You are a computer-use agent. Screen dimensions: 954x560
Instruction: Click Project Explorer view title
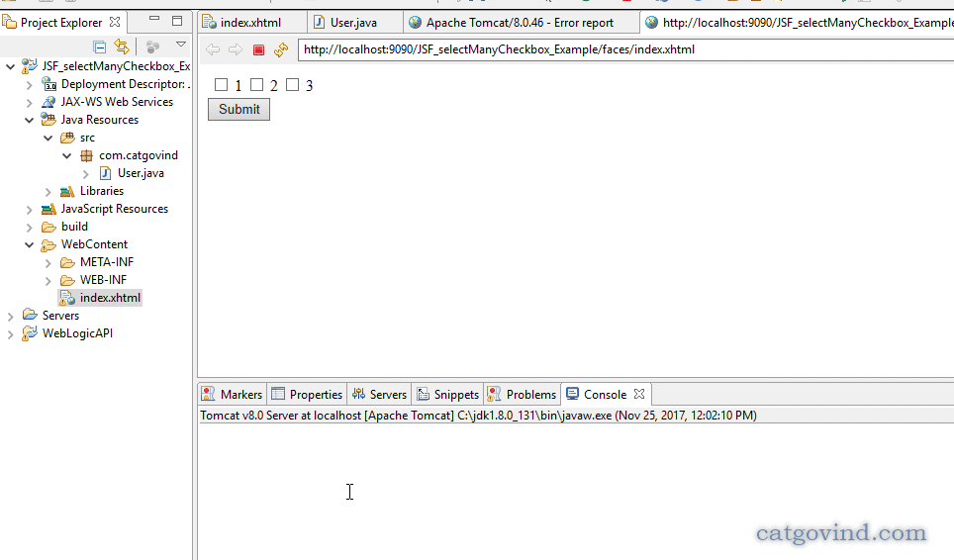pos(61,23)
